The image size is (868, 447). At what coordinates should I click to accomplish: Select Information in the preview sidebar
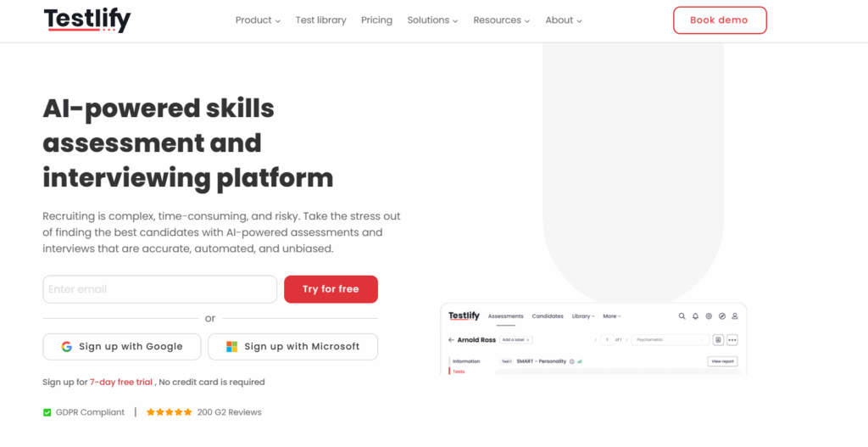click(466, 361)
